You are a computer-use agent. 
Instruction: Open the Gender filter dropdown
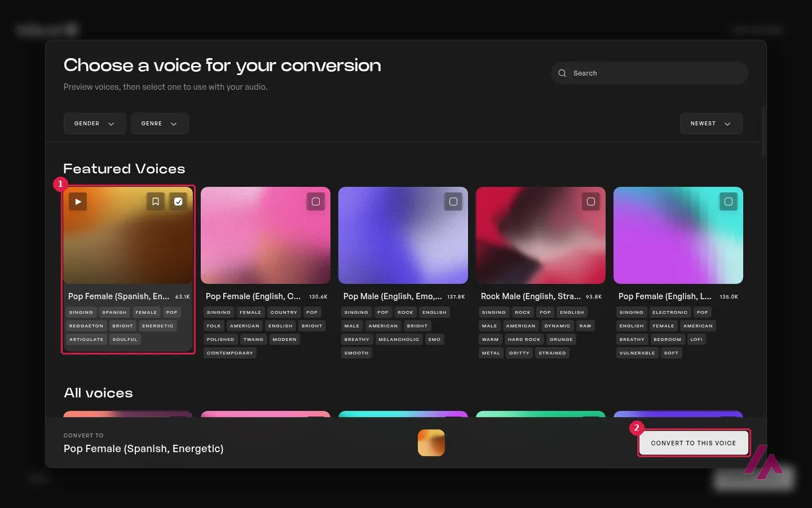click(x=95, y=124)
